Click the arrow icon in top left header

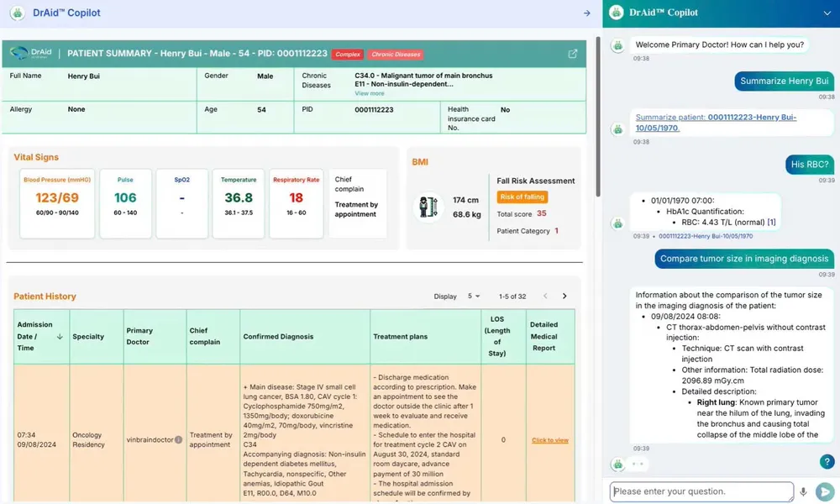tap(587, 13)
